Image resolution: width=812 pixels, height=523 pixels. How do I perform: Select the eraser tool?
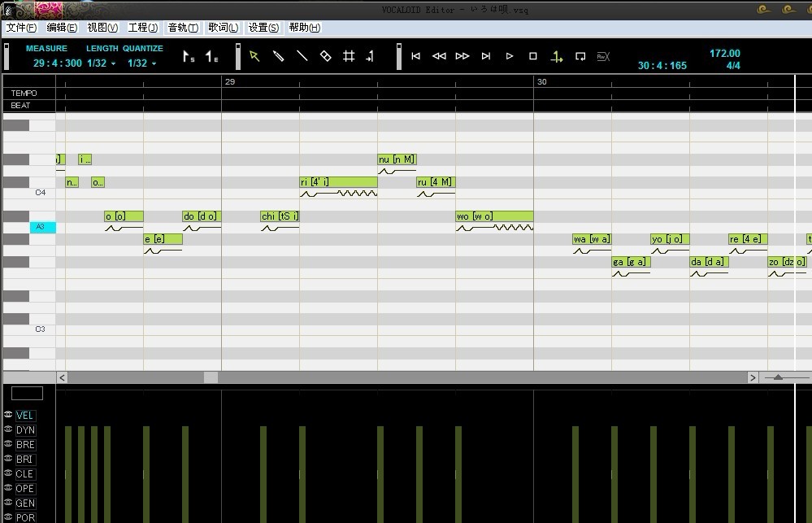[x=326, y=56]
